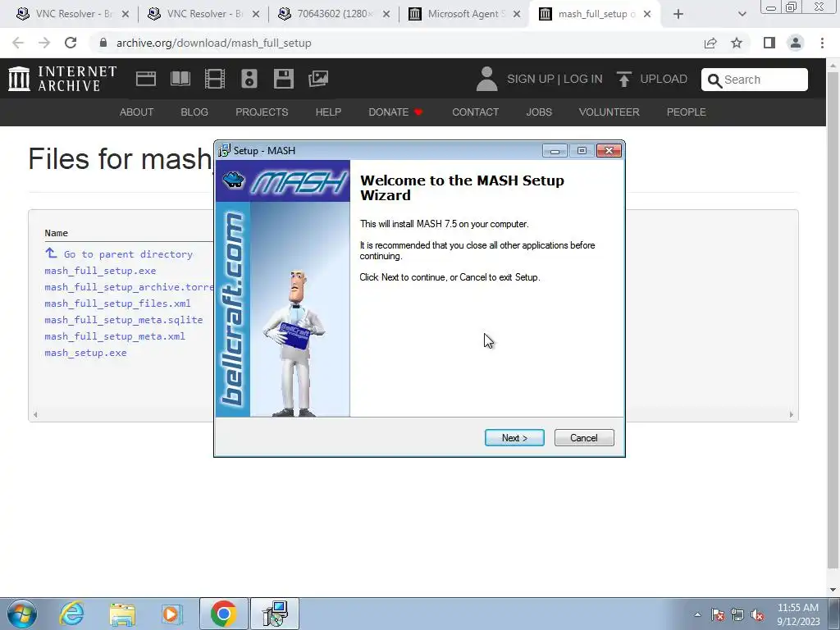Screen dimensions: 840x630
Task: Click the browser forward arrow
Action: pos(44,43)
